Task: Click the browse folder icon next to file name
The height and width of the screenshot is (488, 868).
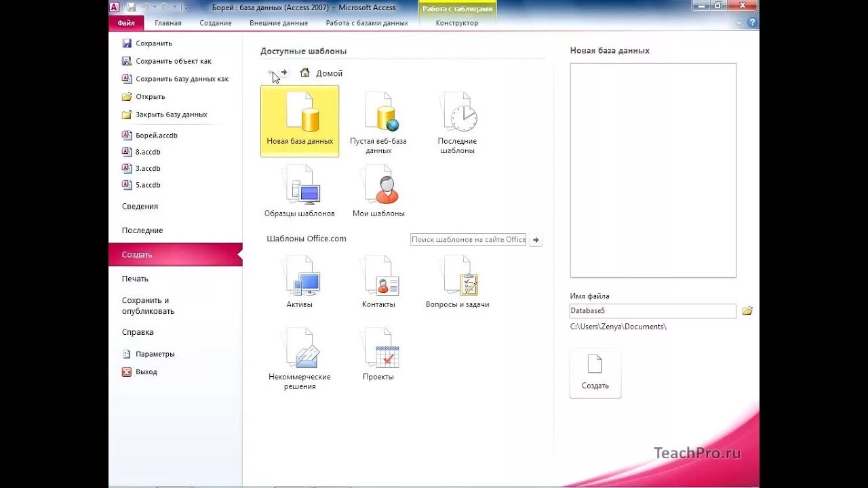Action: pos(747,311)
